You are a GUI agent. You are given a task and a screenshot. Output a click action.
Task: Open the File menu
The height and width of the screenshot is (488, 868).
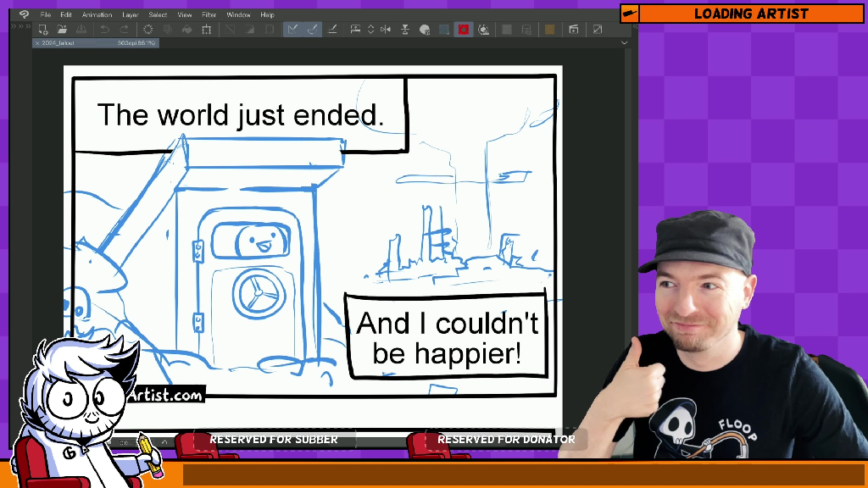pos(46,15)
